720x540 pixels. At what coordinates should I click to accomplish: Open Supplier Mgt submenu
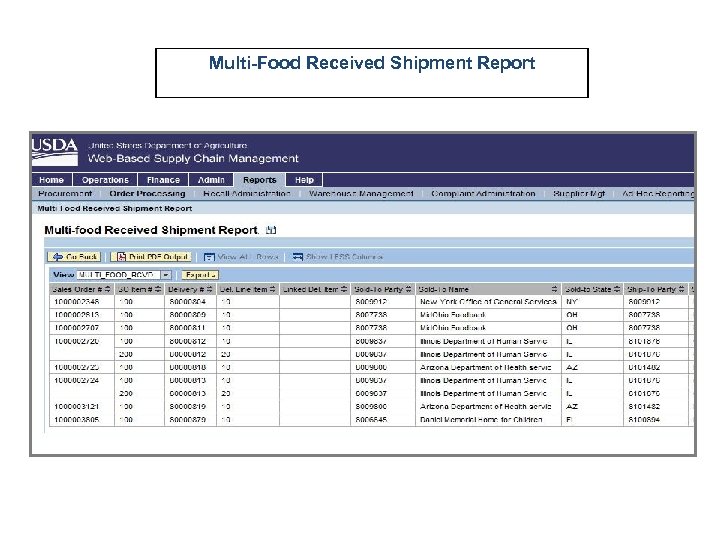click(579, 194)
